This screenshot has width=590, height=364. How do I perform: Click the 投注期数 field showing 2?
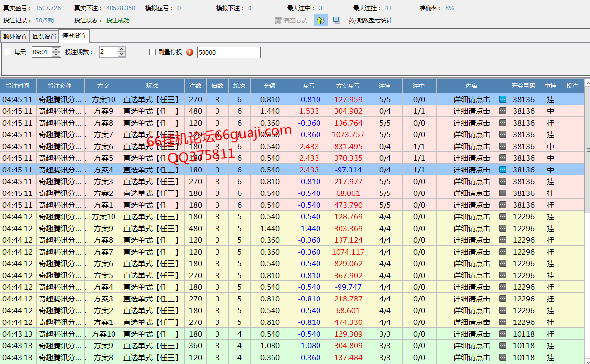pos(109,52)
